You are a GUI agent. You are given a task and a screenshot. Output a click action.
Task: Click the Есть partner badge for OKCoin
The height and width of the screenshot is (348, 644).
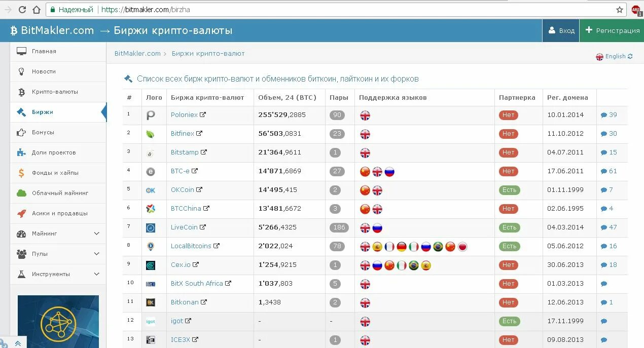point(510,190)
